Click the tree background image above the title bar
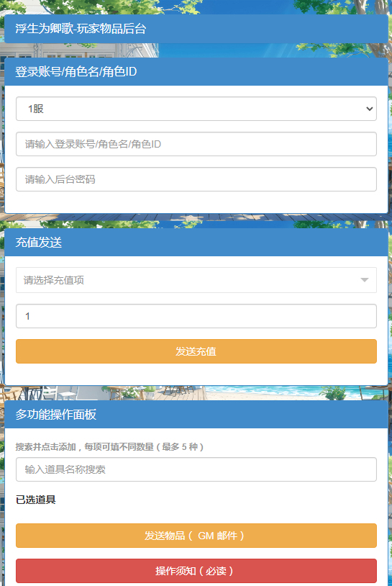This screenshot has width=392, height=586. point(196,7)
